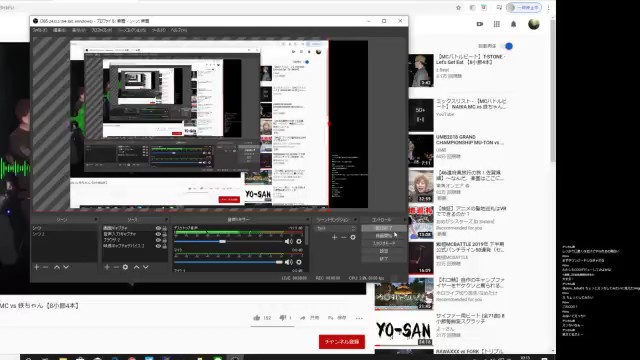The image size is (640, 360).
Task: Open the video's more actions ellipsis menu
Action: coord(359,318)
